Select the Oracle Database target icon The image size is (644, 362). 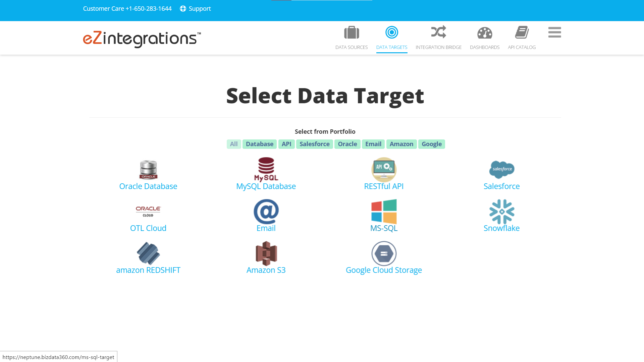tap(148, 170)
